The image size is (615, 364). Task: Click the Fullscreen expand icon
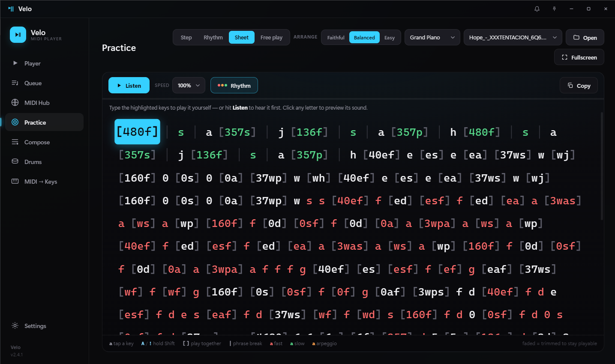pyautogui.click(x=564, y=57)
